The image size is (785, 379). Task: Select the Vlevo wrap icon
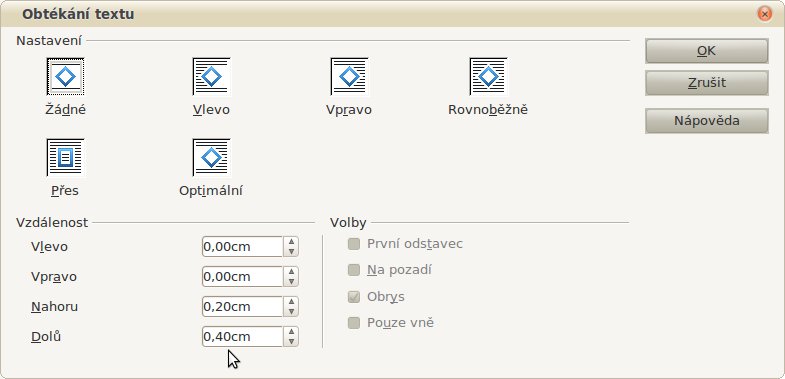pos(211,77)
